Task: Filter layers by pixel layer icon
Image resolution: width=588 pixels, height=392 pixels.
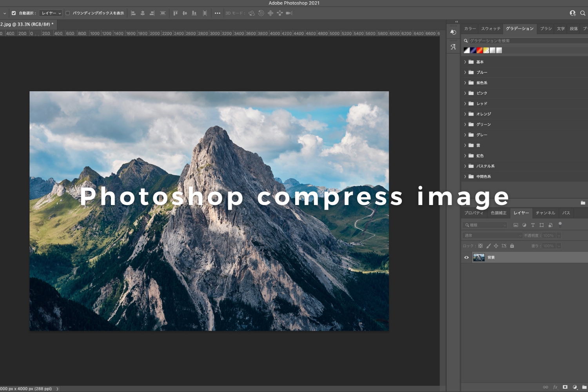Action: [x=516, y=225]
